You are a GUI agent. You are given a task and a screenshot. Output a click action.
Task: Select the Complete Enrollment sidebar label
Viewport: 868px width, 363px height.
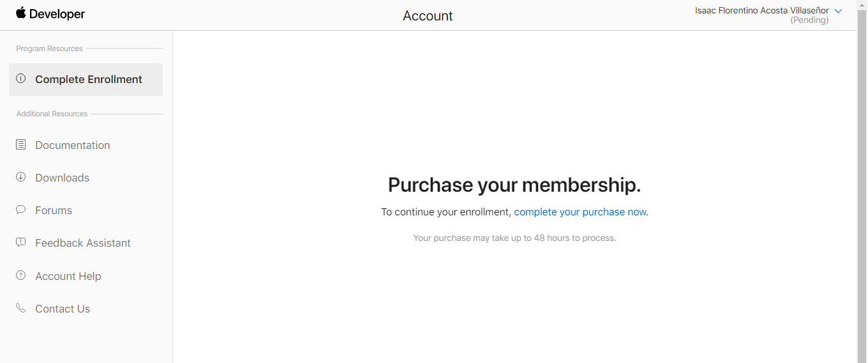pyautogui.click(x=89, y=79)
